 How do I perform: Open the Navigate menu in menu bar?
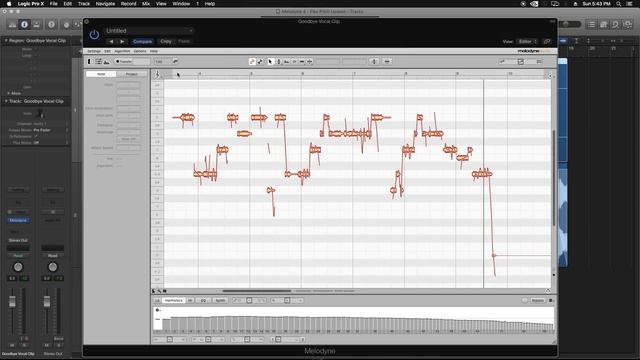tap(105, 4)
